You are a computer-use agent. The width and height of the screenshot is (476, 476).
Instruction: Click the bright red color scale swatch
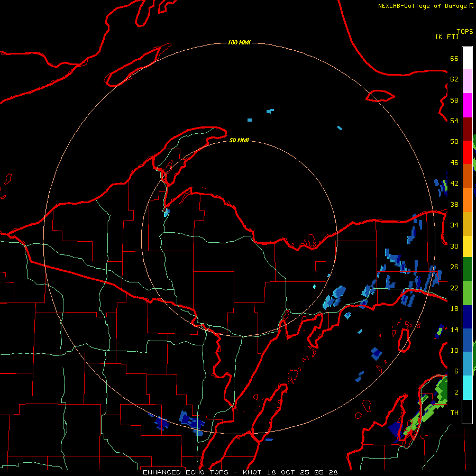[467, 152]
